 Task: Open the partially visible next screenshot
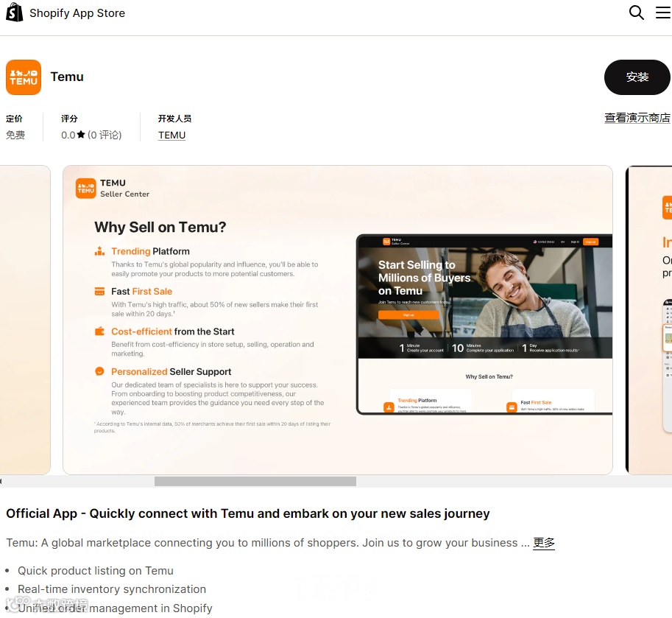click(x=649, y=320)
